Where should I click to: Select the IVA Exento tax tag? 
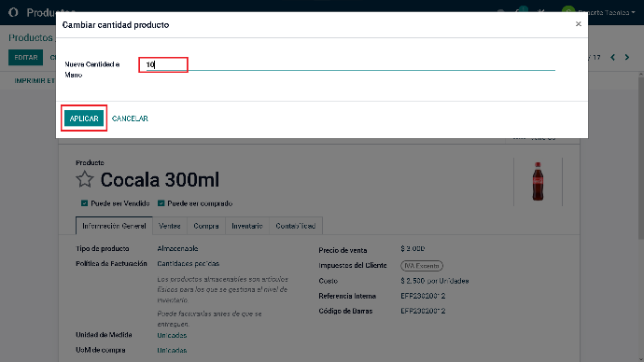pos(422,266)
